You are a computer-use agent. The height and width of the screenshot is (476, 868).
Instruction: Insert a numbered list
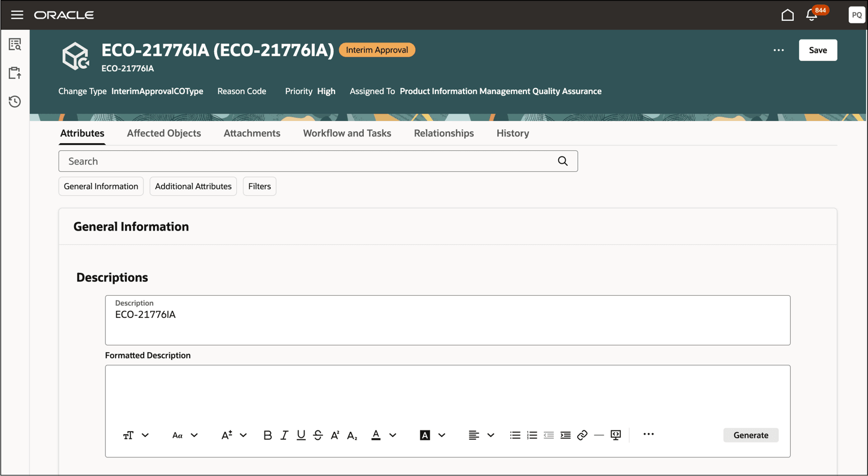532,435
